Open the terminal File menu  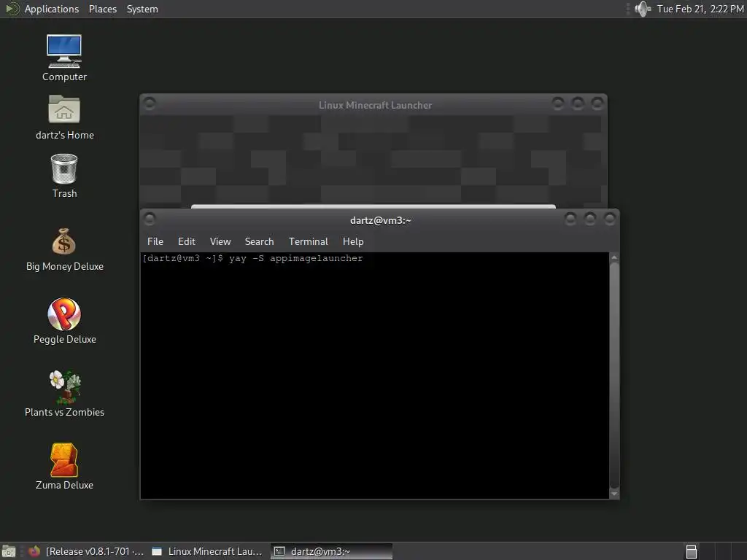coord(155,241)
